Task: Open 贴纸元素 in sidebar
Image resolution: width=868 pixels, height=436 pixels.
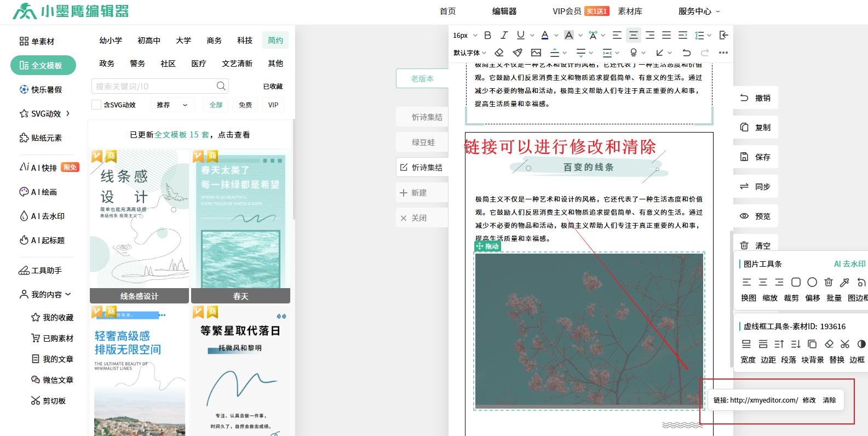Action: click(x=41, y=137)
